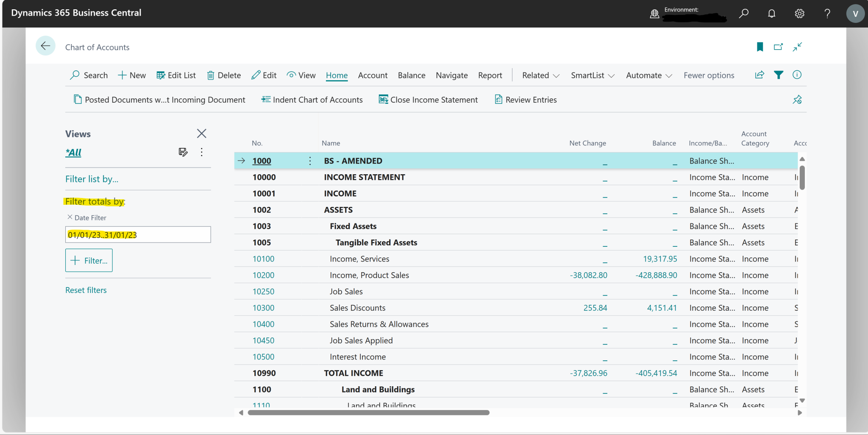Click the horizontal scrollbar thumb
This screenshot has height=435, width=868.
point(369,413)
